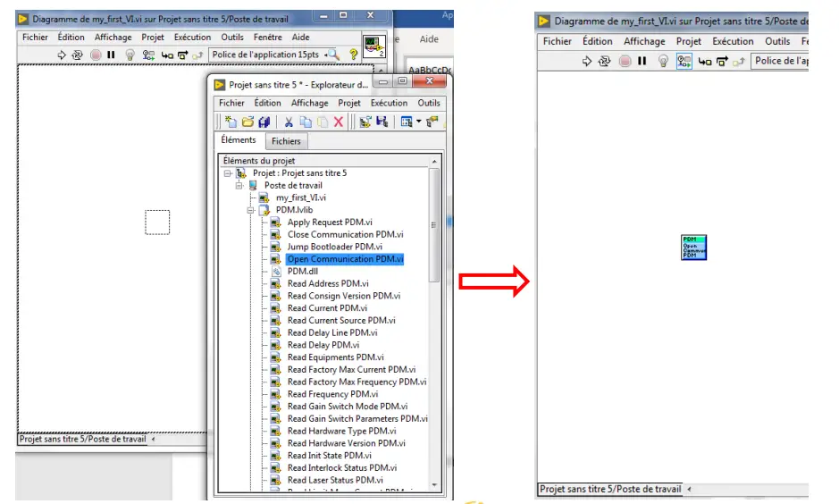Select PDM.lvlib in the project tree
This screenshot has height=504, width=839.
[x=294, y=210]
